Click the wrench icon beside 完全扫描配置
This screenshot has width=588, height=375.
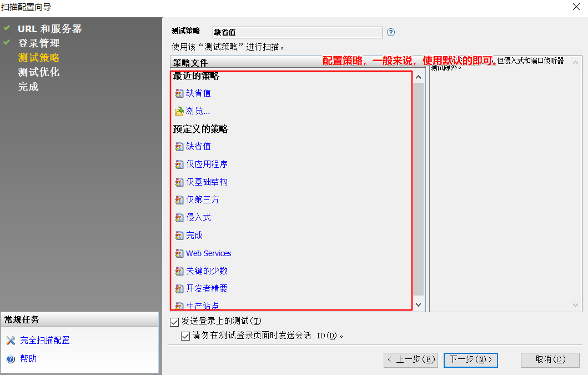tap(11, 341)
